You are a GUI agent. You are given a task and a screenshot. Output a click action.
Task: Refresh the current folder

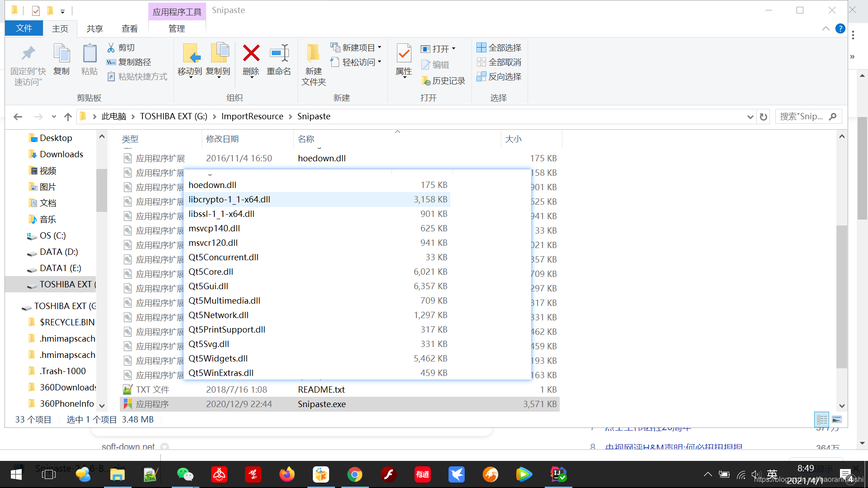tap(764, 117)
